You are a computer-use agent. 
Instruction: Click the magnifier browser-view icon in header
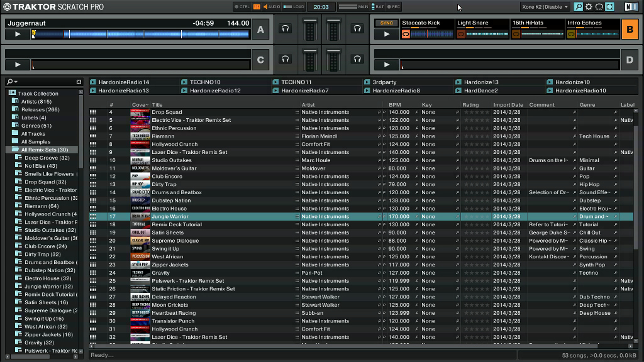tap(578, 6)
